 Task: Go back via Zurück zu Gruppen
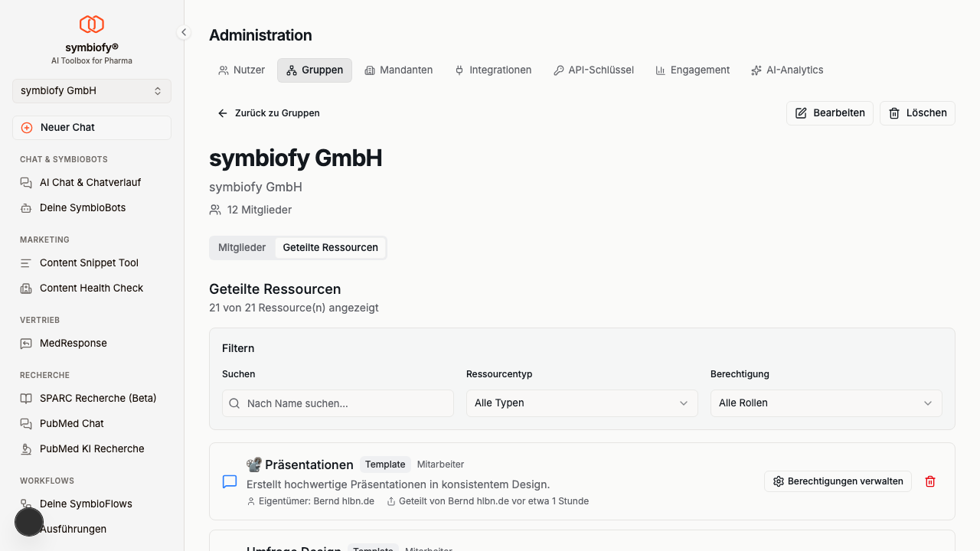(x=269, y=113)
